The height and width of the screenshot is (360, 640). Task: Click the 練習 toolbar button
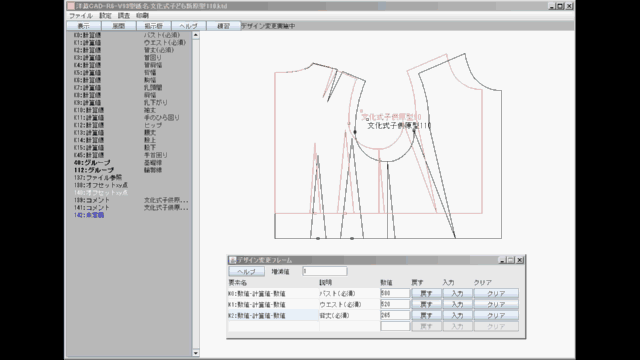(x=223, y=26)
